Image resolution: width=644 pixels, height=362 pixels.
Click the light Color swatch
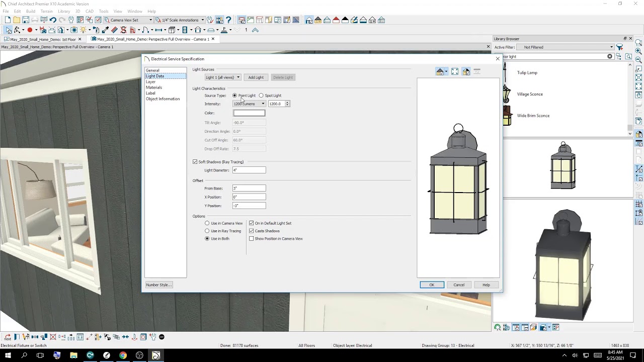tap(249, 113)
